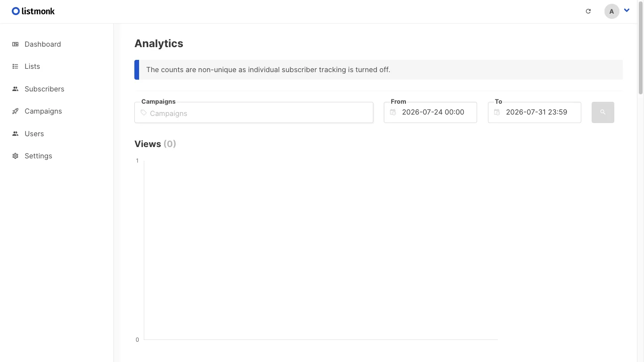Click the page vertical scrollbar thumb
Image resolution: width=644 pixels, height=362 pixels.
(640, 47)
